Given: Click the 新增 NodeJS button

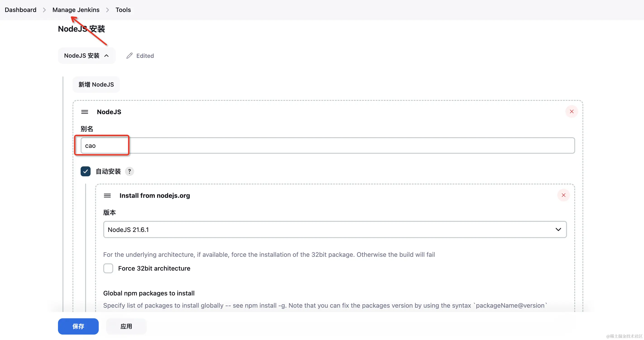Looking at the screenshot, I should (96, 85).
